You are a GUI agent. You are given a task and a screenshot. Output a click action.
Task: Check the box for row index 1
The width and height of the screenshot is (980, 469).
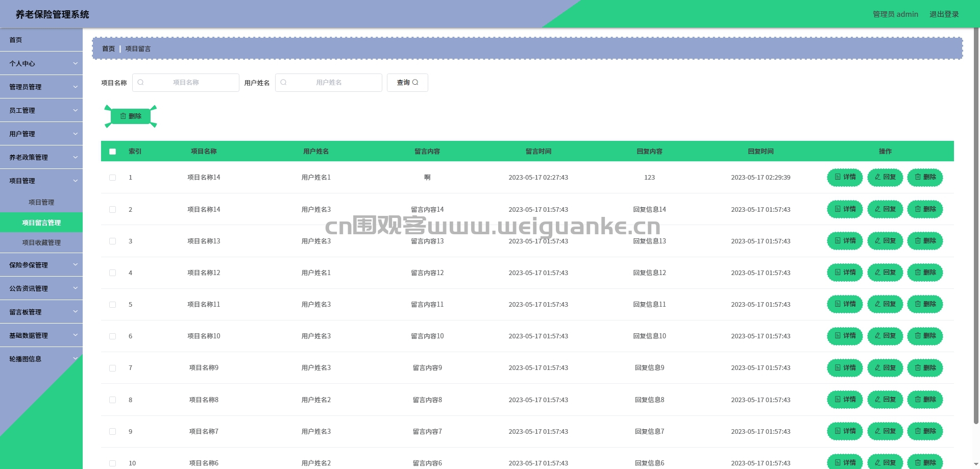(112, 178)
